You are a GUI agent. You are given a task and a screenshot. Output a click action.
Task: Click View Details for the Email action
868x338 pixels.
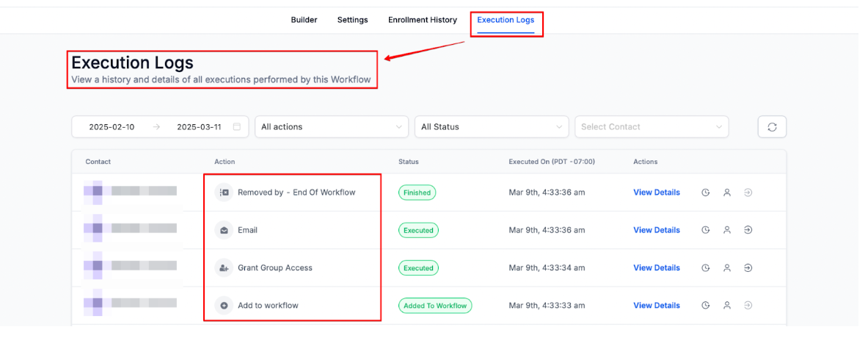click(x=656, y=230)
